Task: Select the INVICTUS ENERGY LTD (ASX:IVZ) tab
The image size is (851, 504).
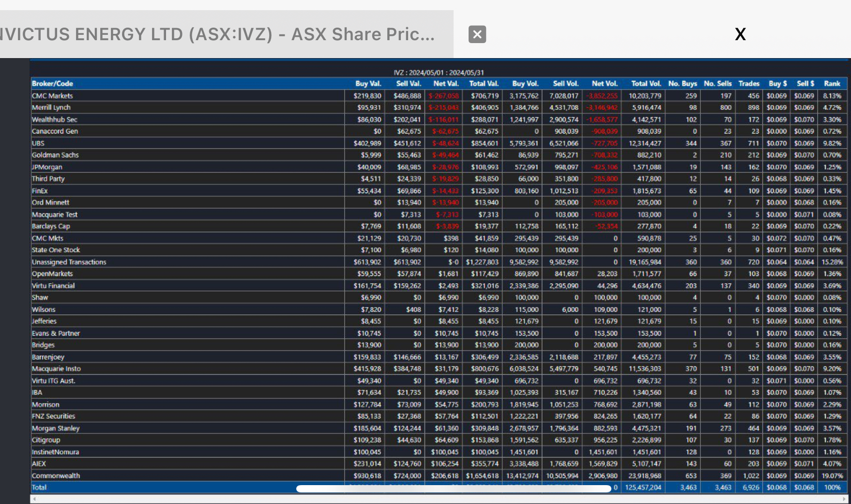Action: (227, 34)
